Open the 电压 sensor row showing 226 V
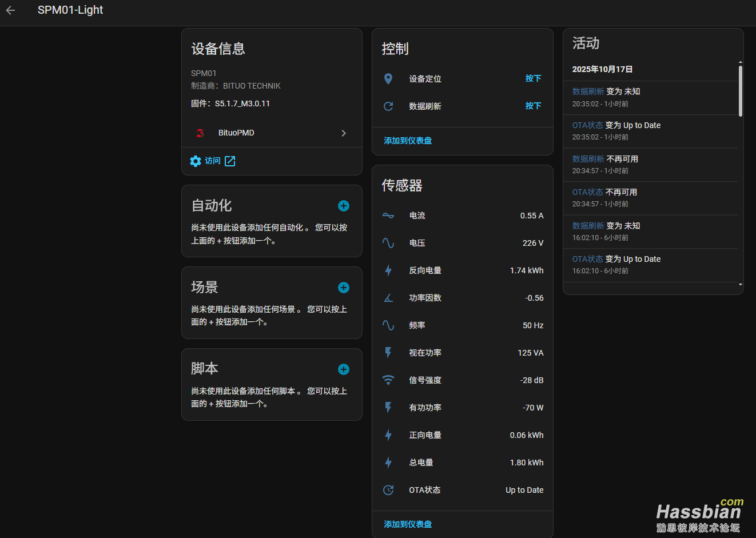The image size is (756, 538). [x=462, y=243]
